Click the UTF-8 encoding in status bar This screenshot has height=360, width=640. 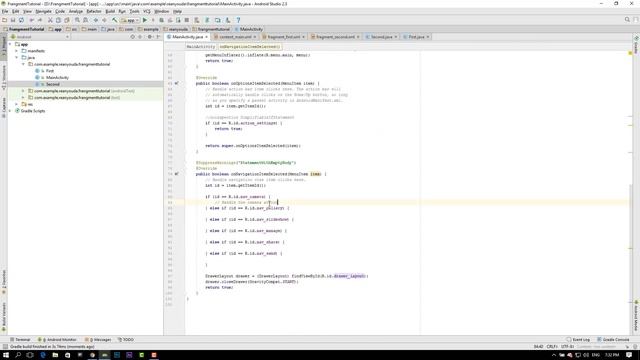(x=567, y=347)
